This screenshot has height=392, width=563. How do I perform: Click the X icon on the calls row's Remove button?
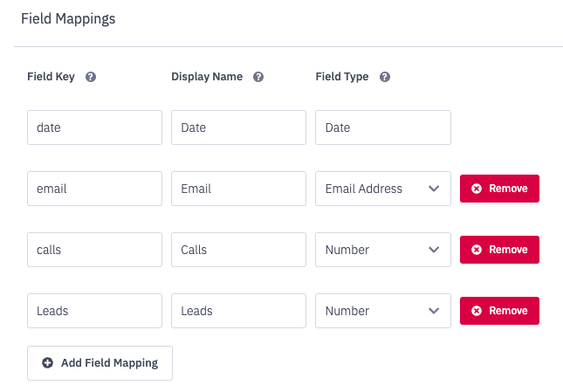click(477, 250)
